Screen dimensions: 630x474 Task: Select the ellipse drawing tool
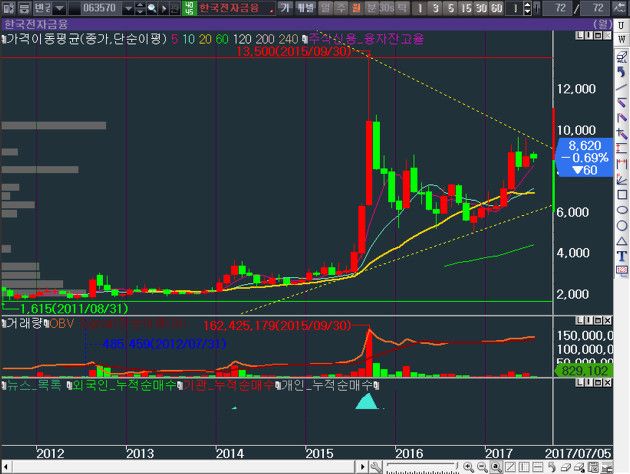click(x=622, y=210)
